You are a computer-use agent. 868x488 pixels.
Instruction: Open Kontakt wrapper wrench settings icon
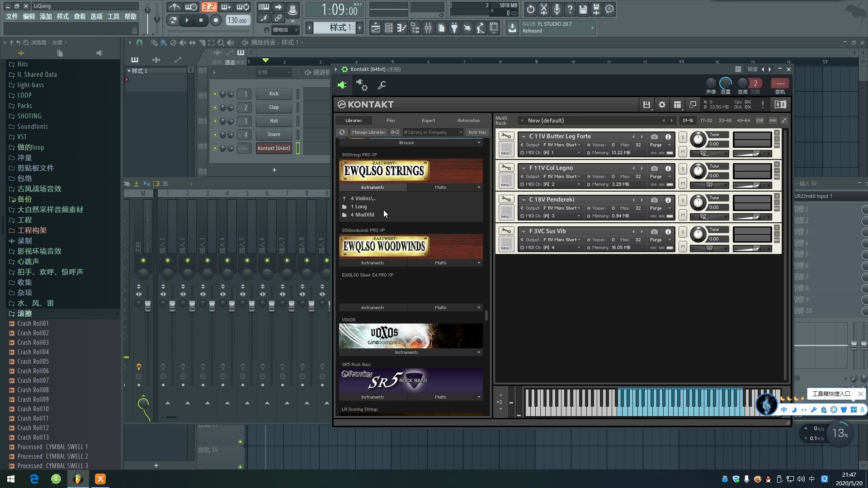pos(382,85)
